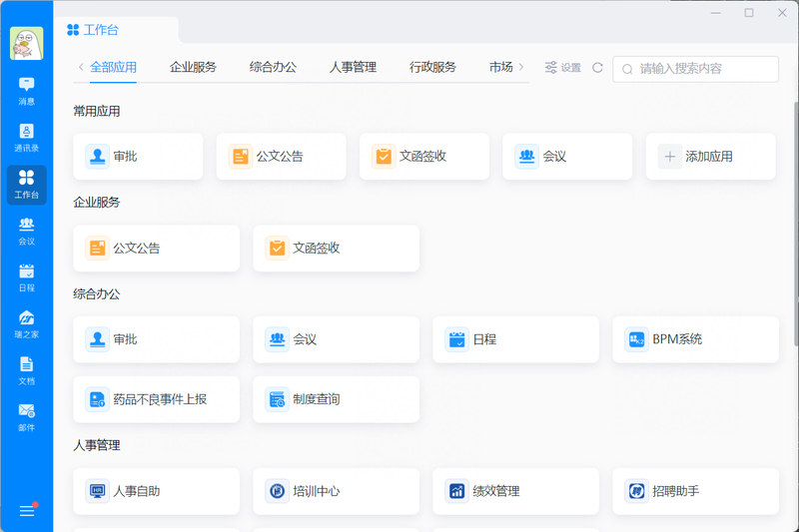This screenshot has height=532, width=799.
Task: Switch to the 市场 tab
Action: coord(501,67)
